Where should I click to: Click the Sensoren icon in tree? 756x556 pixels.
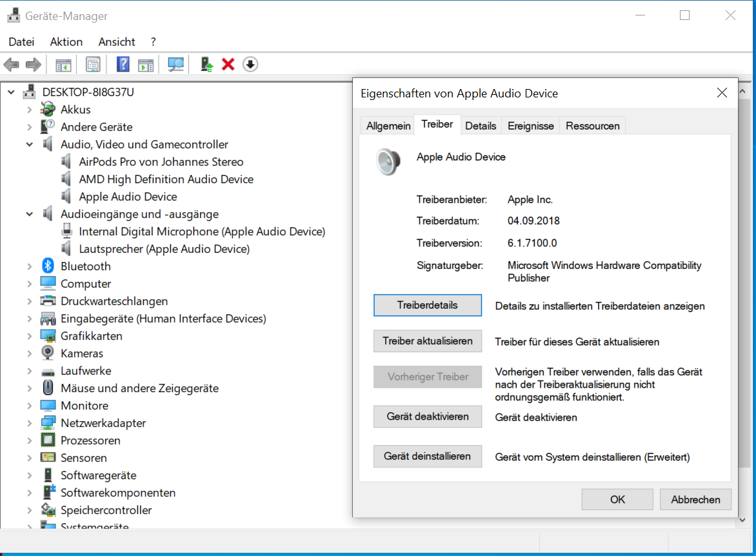point(48,457)
